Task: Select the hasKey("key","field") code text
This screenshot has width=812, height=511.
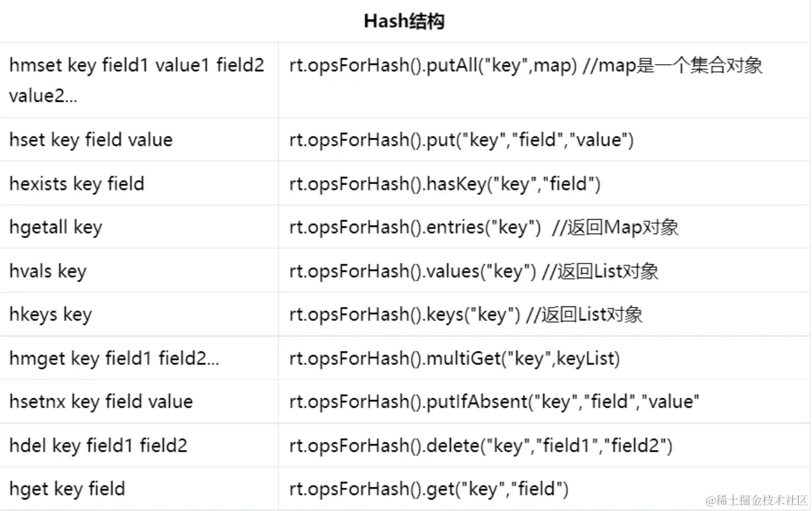Action: pos(445,184)
